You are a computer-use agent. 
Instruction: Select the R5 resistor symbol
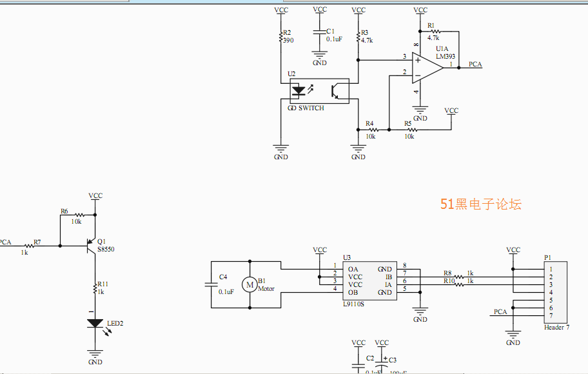pyautogui.click(x=412, y=130)
